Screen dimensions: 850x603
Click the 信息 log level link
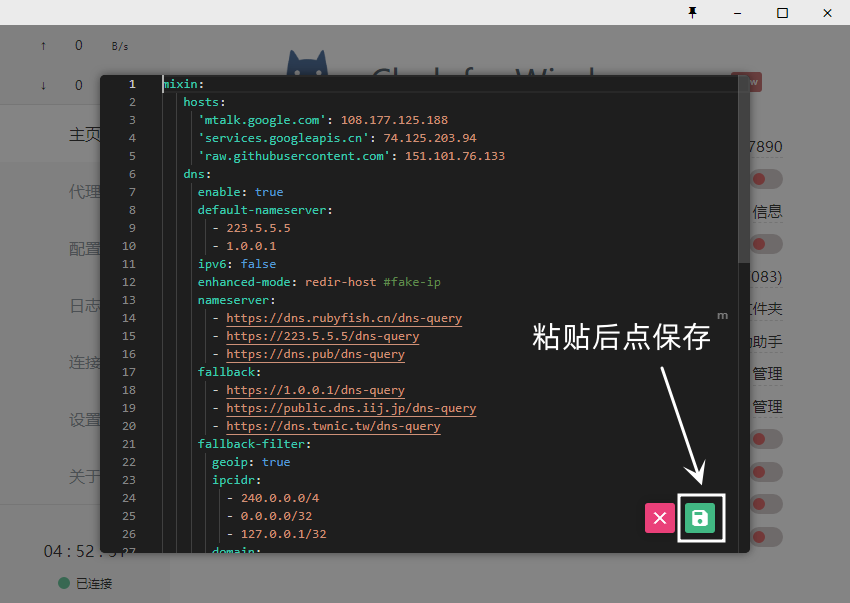pos(767,211)
